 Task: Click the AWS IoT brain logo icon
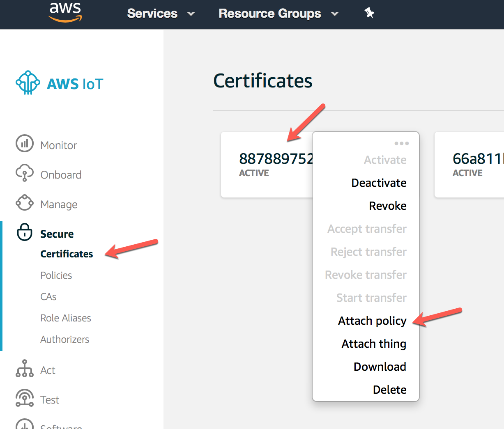pyautogui.click(x=28, y=83)
